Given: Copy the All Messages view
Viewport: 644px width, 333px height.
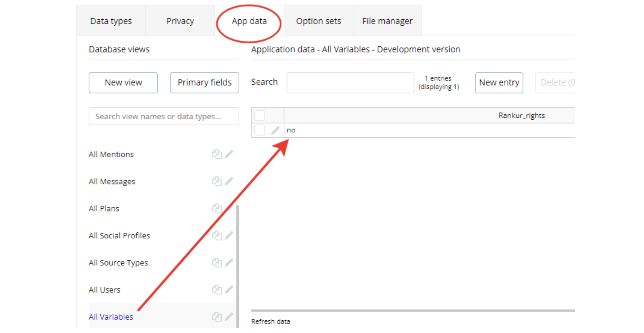Looking at the screenshot, I should click(x=216, y=181).
